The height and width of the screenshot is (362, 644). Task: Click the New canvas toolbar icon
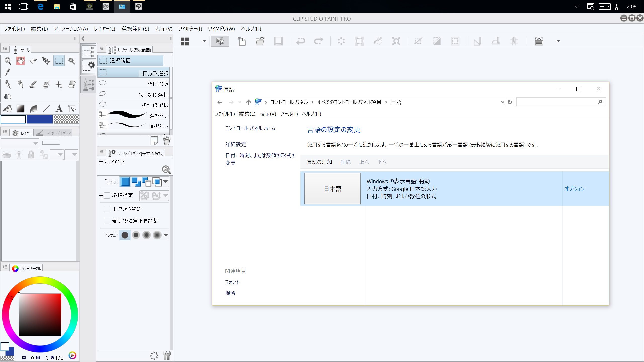click(242, 41)
